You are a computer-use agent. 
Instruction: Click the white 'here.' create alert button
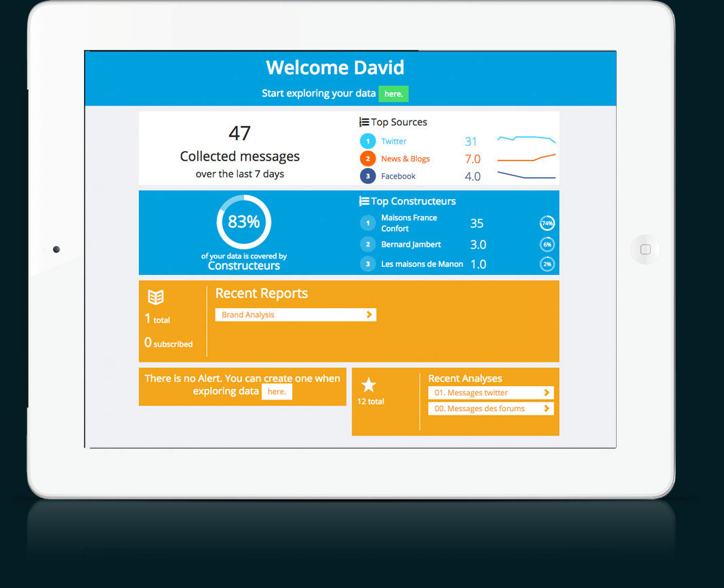click(277, 392)
